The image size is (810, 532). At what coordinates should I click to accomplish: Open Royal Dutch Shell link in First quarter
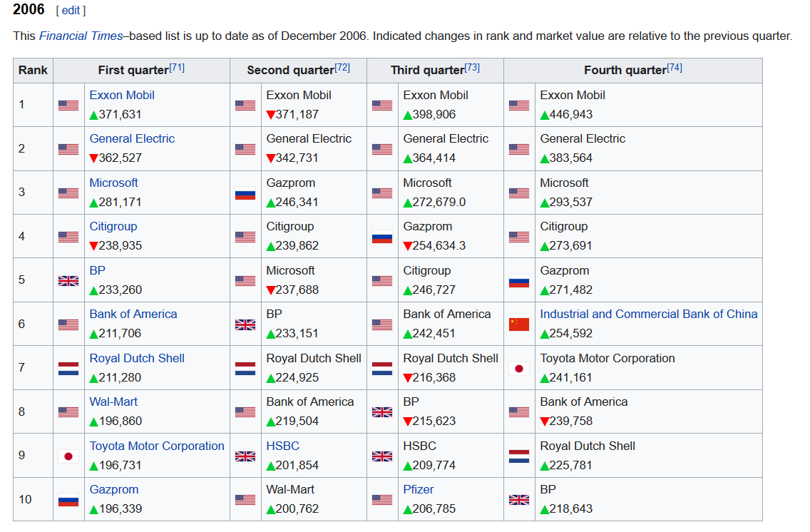click(137, 359)
